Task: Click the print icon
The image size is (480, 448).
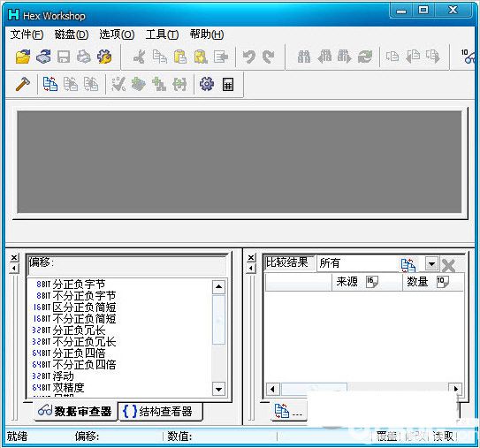Action: tap(84, 57)
